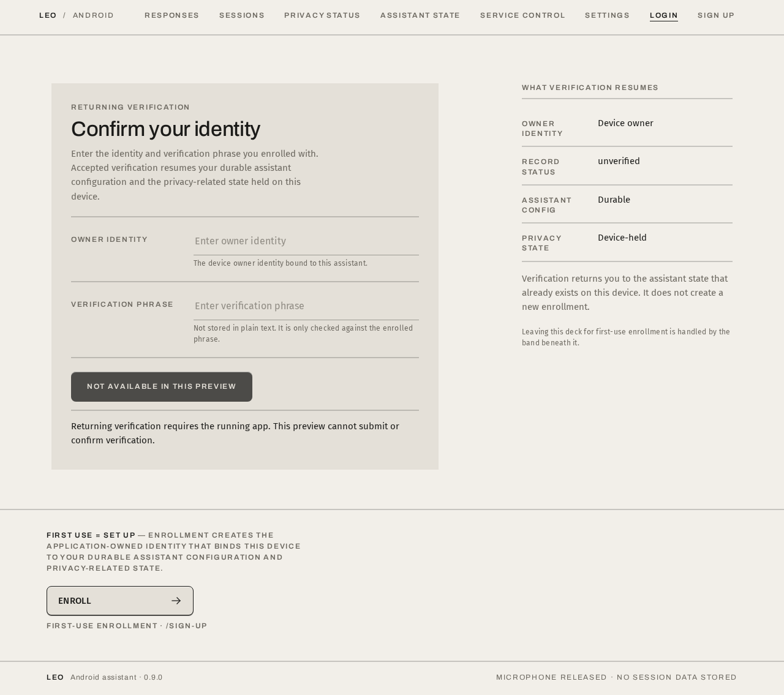784x695 pixels.
Task: Click the Not Available In This Preview button
Action: [x=162, y=387]
